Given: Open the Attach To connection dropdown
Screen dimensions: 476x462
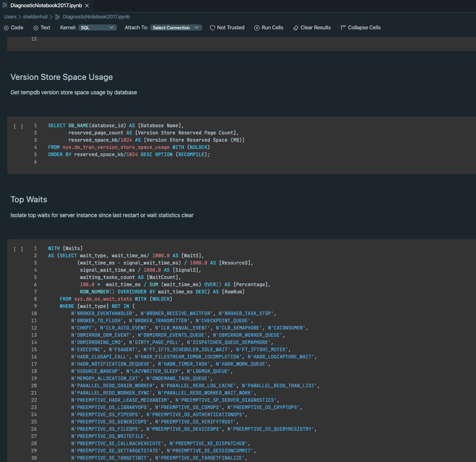Looking at the screenshot, I should coord(176,27).
